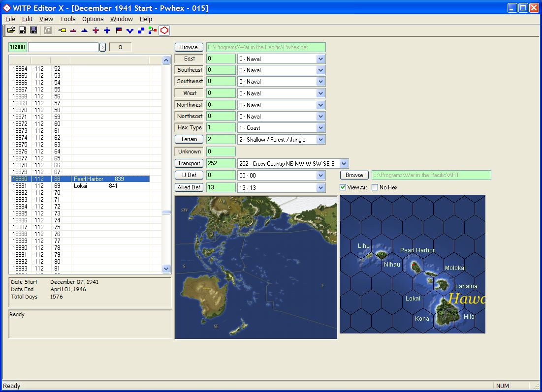Open the Allied Def dropdown showing 13 - 13
This screenshot has height=392, width=542.
[320, 187]
